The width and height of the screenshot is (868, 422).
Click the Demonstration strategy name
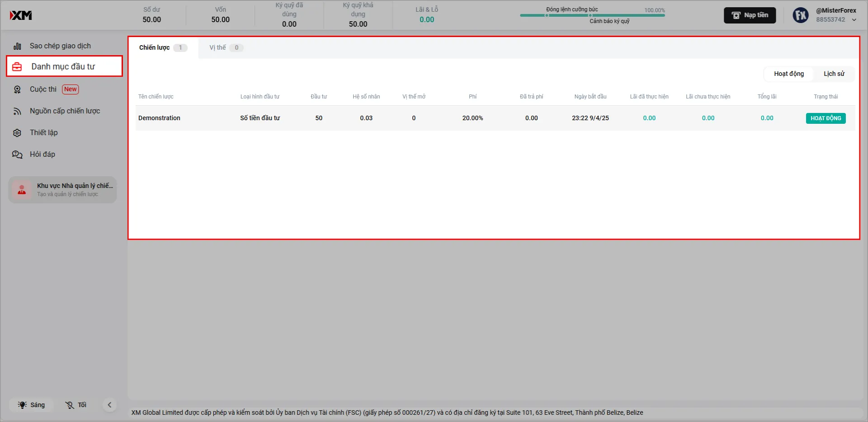click(159, 118)
